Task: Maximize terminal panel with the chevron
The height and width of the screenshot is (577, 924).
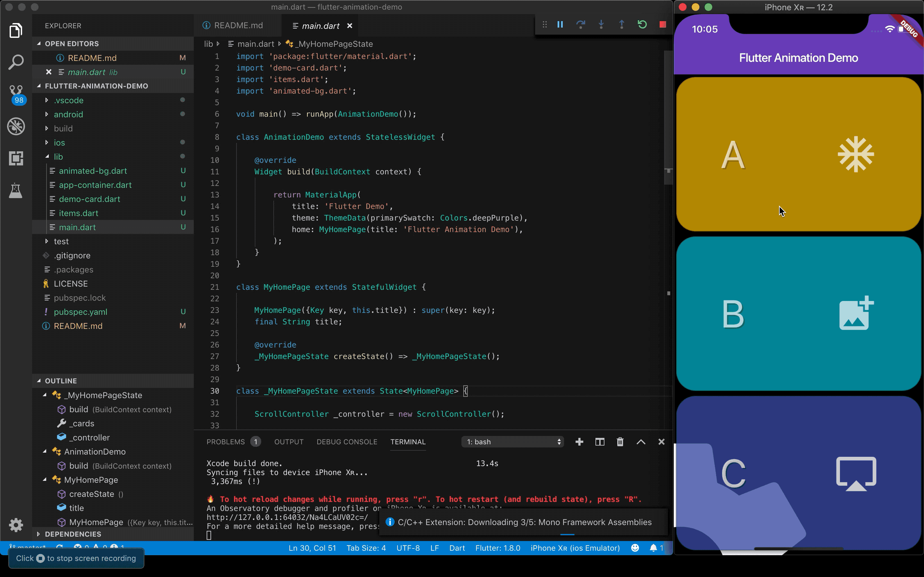Action: pos(641,441)
